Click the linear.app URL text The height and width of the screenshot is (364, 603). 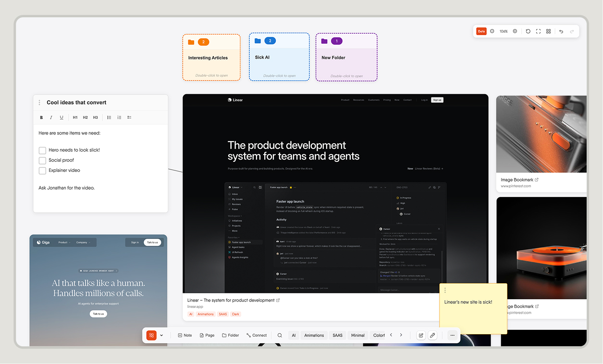(x=195, y=306)
